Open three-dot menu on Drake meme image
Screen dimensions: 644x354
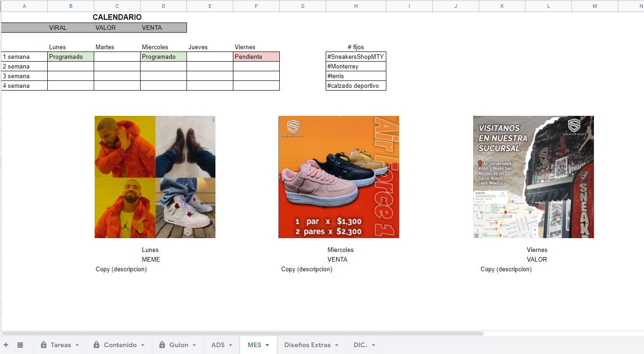213,120
